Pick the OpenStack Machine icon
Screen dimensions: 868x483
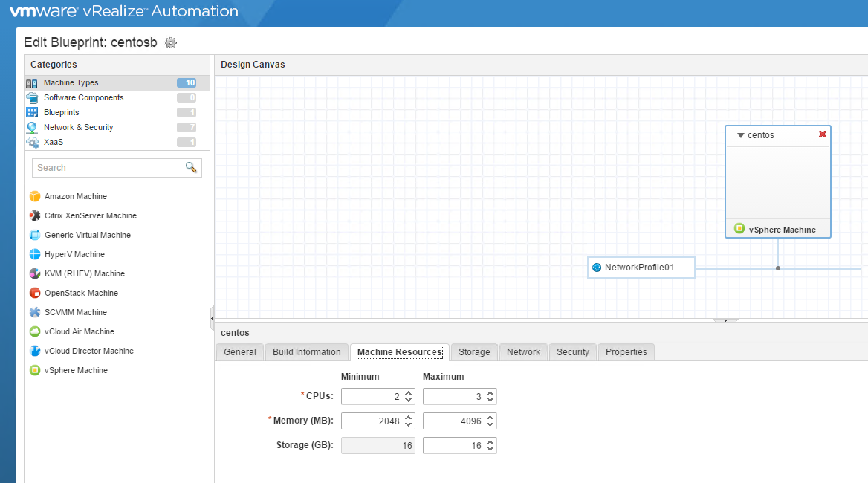[x=35, y=294]
